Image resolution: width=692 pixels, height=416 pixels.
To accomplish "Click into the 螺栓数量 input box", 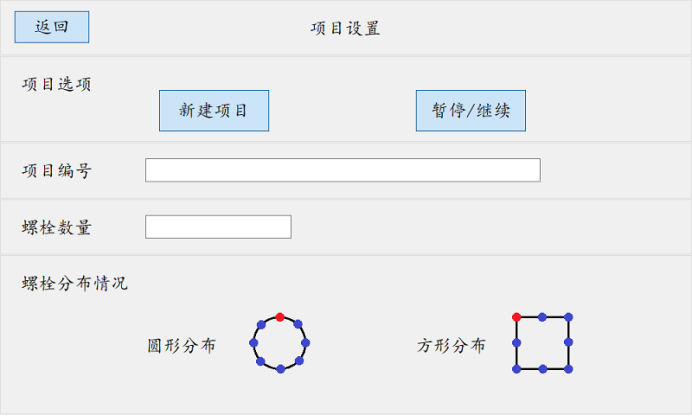I will point(218,227).
